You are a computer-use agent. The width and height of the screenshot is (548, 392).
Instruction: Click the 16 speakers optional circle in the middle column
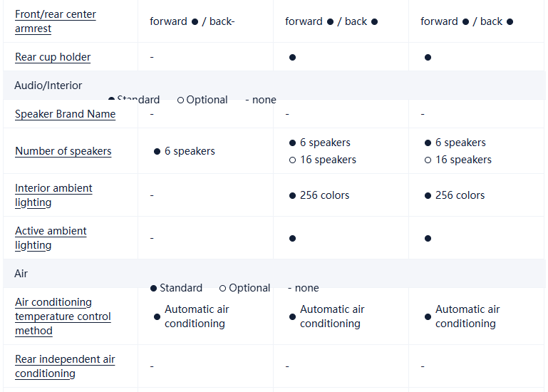293,160
